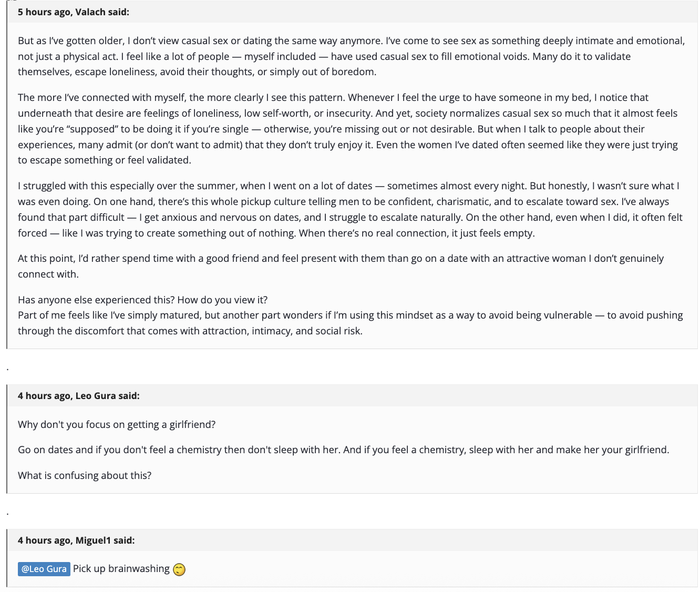Screen dimensions: 700x592
Task: Click 'Why don't you focus on getting a girlfriend?'
Action: [x=117, y=424]
